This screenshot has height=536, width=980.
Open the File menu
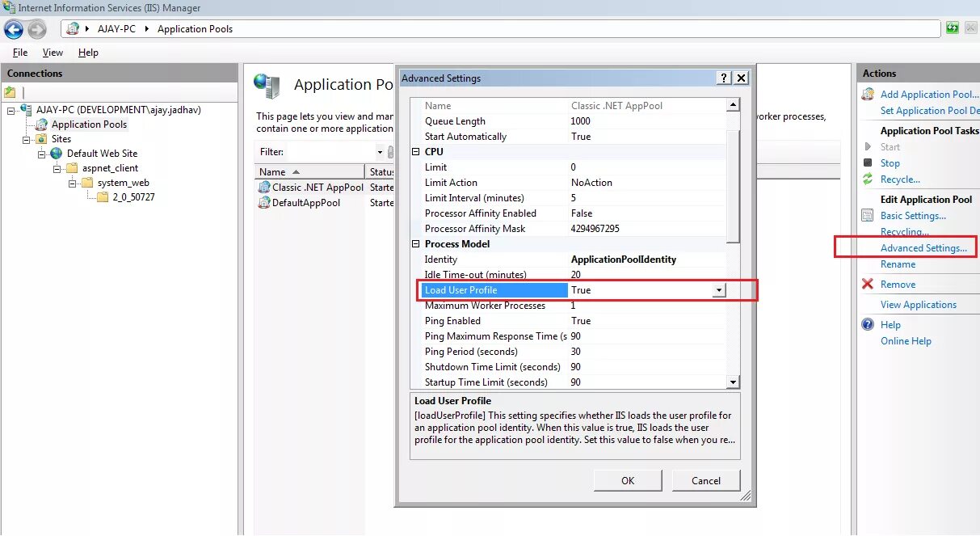click(20, 53)
